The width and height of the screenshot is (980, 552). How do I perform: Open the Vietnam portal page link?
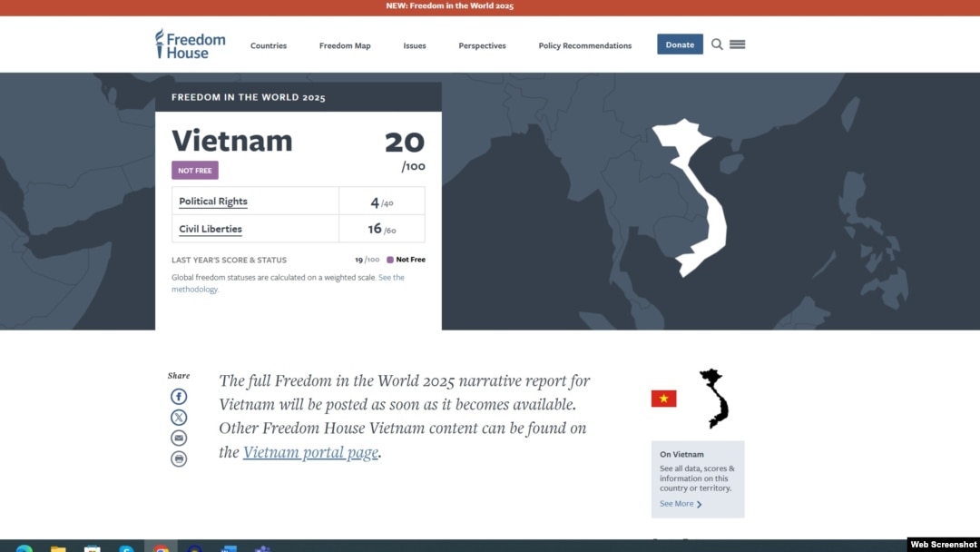point(310,452)
